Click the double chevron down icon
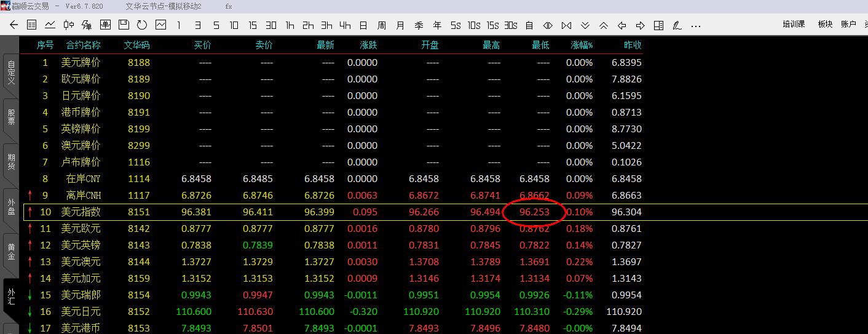 585,25
